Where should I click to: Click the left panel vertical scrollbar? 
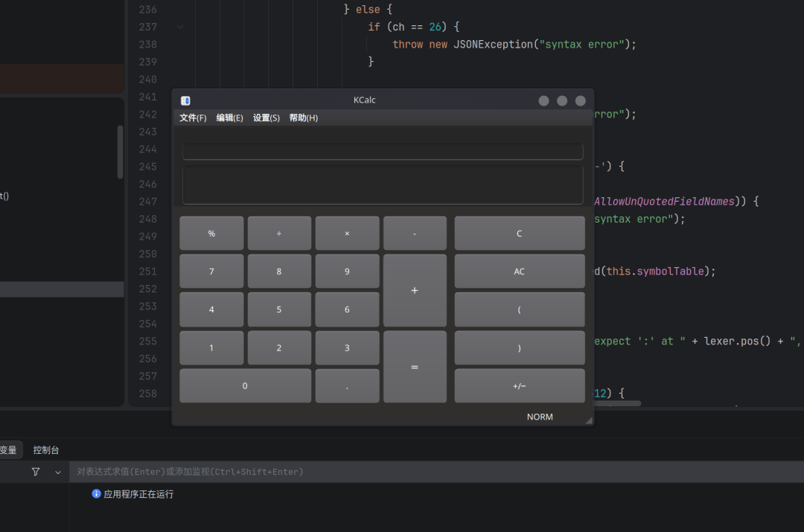click(x=120, y=153)
